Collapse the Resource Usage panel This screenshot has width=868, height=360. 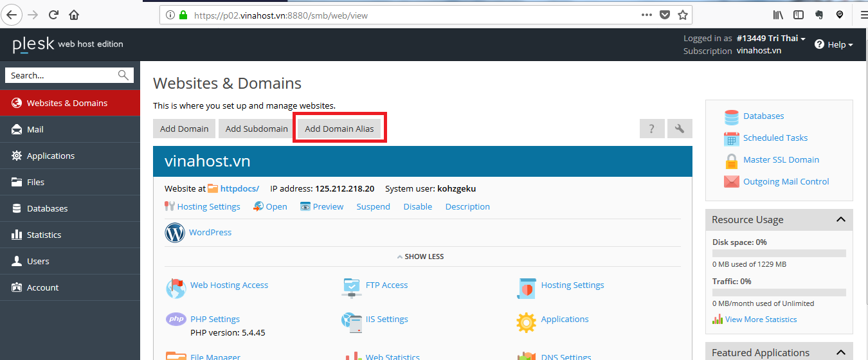click(840, 220)
